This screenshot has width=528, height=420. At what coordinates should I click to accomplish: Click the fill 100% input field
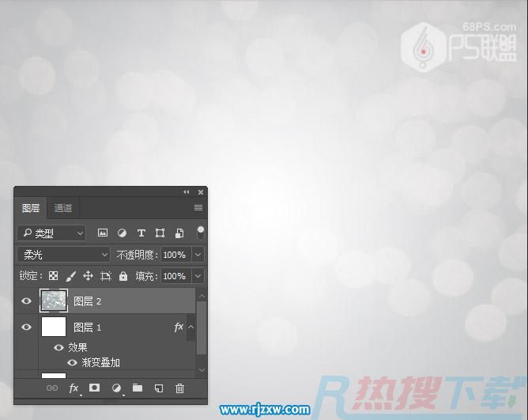[x=176, y=276]
